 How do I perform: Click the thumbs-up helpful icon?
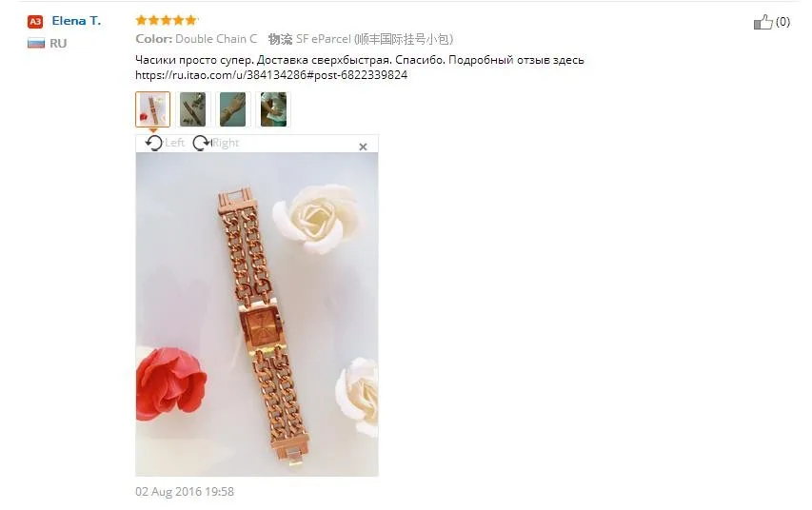[762, 22]
